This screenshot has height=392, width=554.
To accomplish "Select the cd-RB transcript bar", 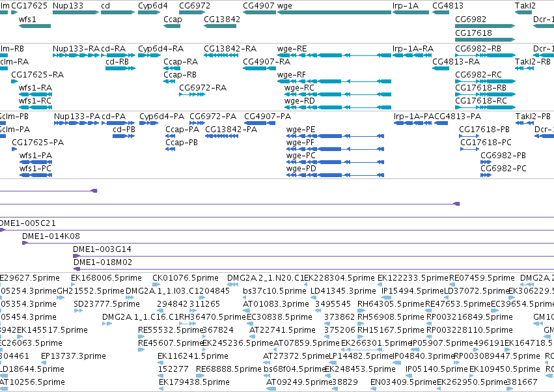I will coord(120,68).
